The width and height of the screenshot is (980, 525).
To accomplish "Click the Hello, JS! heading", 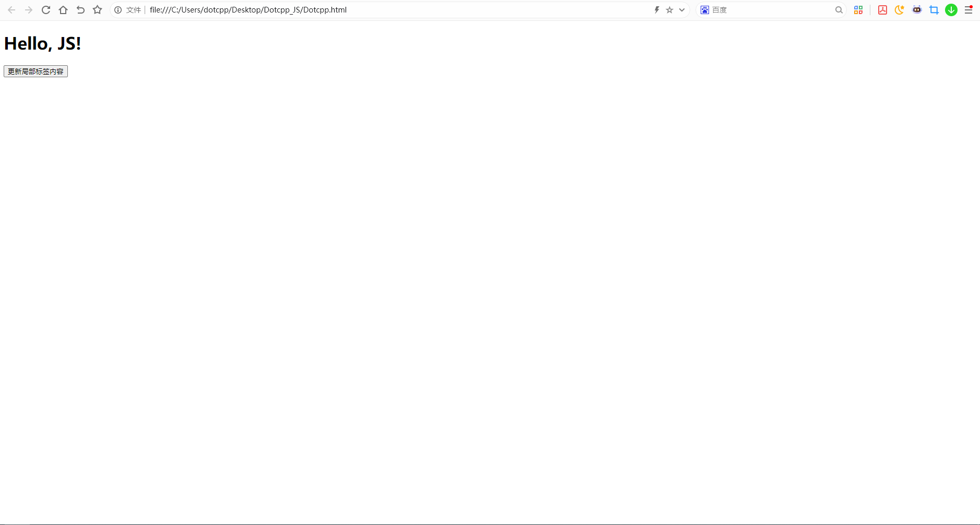I will click(x=42, y=43).
